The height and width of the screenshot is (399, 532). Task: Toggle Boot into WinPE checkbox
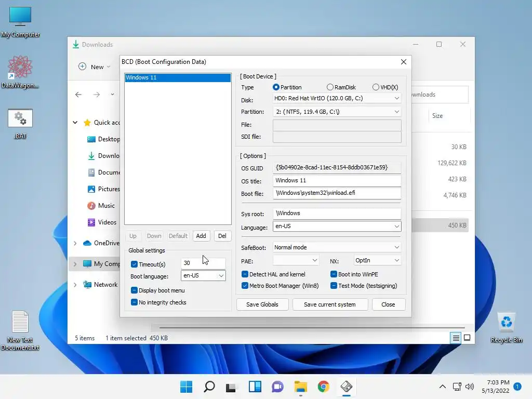pos(334,274)
